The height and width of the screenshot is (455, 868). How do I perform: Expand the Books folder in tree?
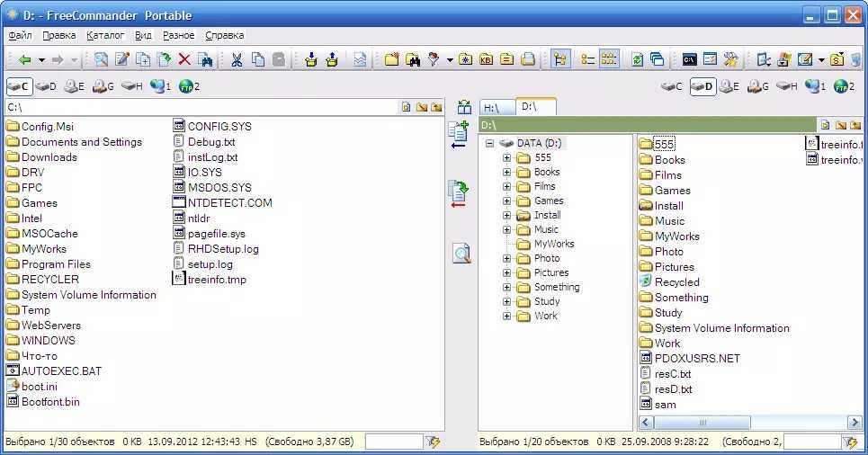(507, 172)
